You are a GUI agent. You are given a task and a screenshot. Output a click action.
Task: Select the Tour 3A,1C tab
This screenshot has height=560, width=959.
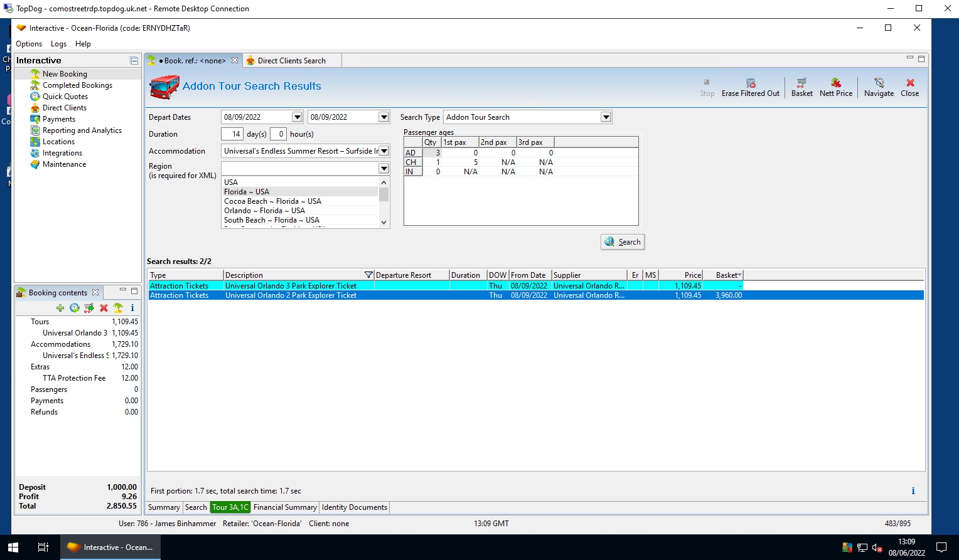[230, 507]
